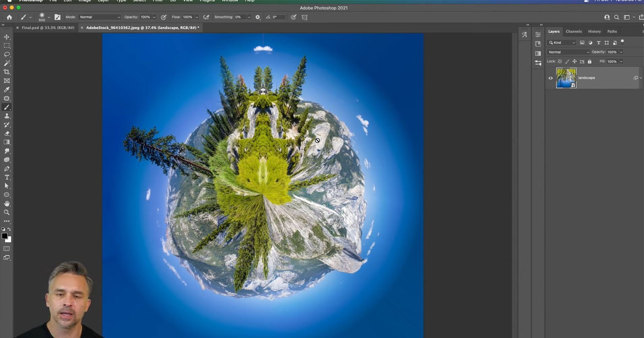Screen dimensions: 644x338
Task: Select the Lasso tool
Action: [7, 54]
